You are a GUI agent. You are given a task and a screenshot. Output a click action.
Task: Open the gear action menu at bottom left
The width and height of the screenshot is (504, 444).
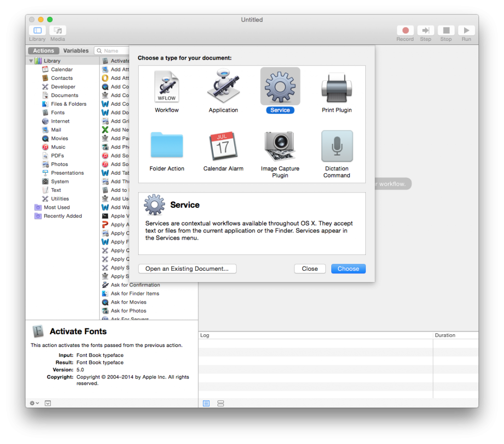(x=34, y=403)
